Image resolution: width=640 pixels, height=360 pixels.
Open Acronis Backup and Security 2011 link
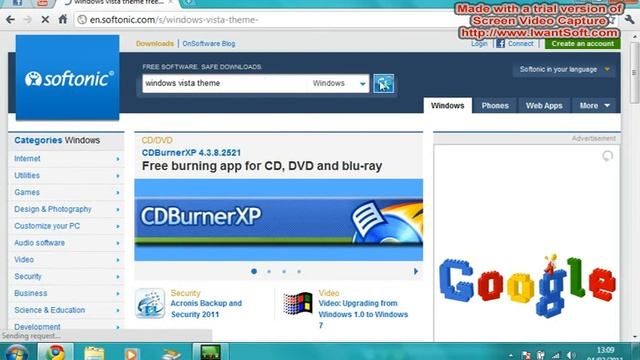point(206,309)
